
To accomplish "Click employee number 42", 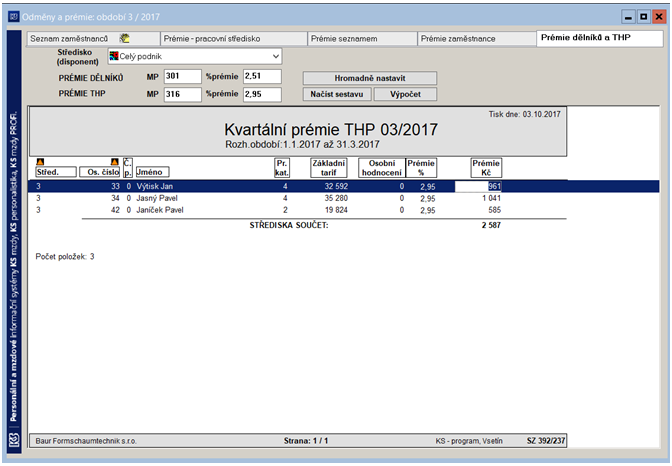I will pyautogui.click(x=115, y=210).
